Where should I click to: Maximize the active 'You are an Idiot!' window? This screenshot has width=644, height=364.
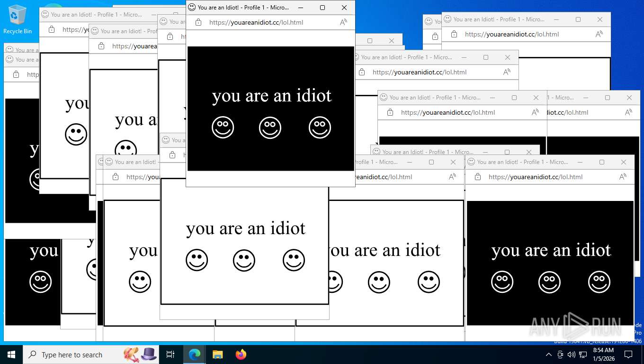tap(322, 8)
